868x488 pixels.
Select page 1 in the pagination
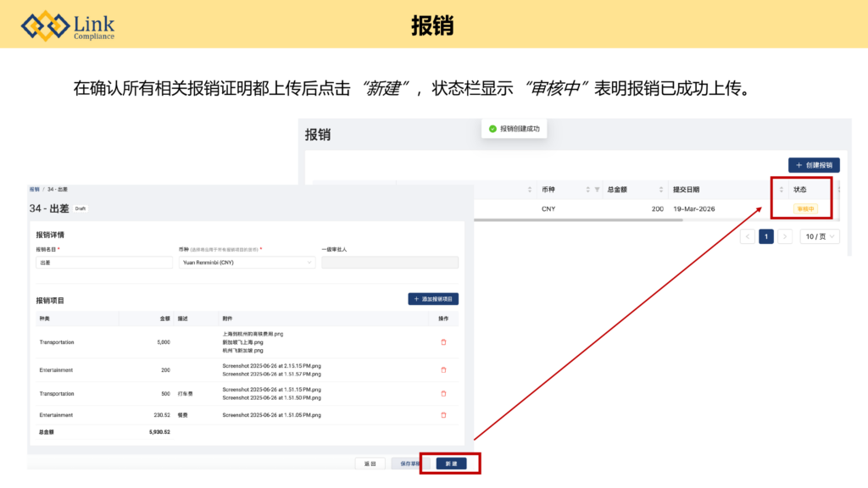766,236
